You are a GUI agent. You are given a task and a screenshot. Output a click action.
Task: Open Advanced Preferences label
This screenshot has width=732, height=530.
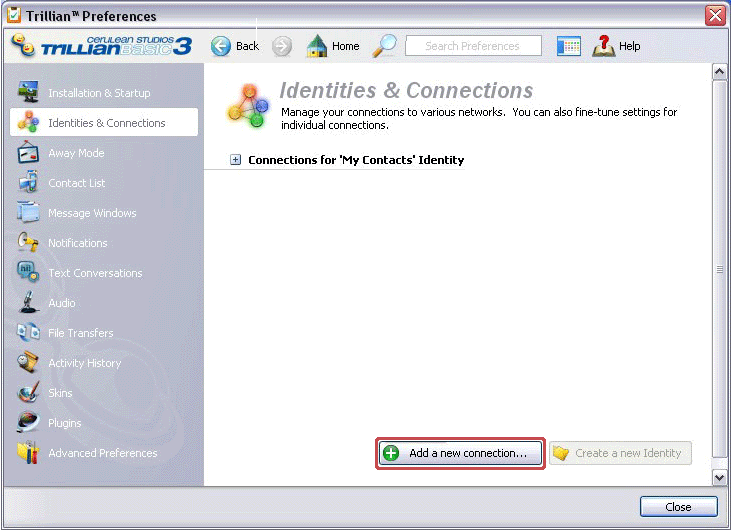click(103, 453)
